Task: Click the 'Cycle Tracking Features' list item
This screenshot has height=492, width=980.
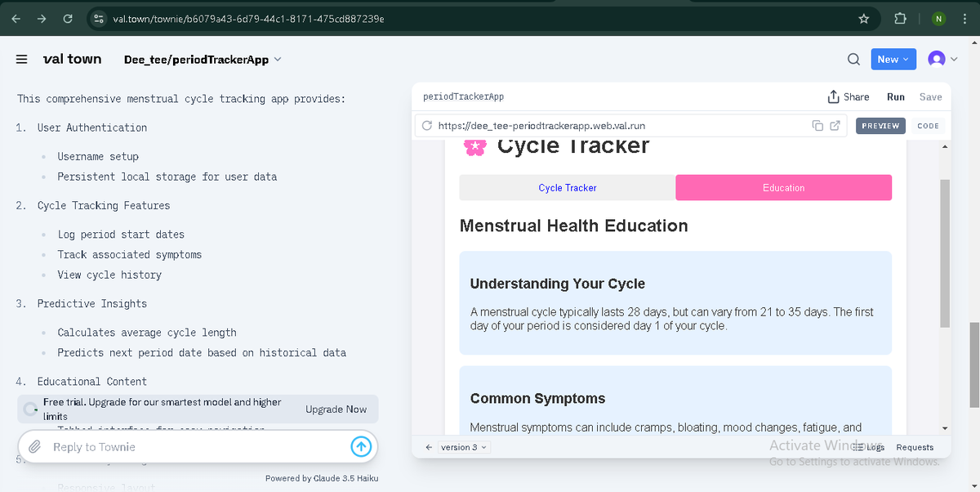Action: (104, 205)
